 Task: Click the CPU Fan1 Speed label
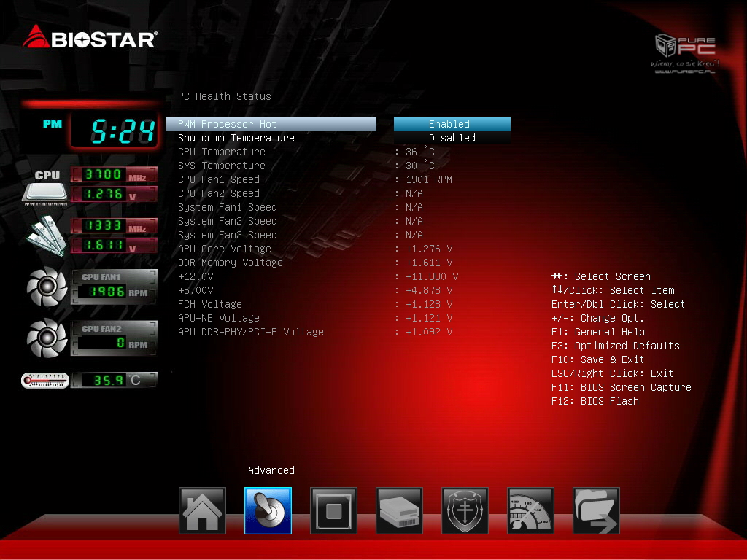(219, 179)
